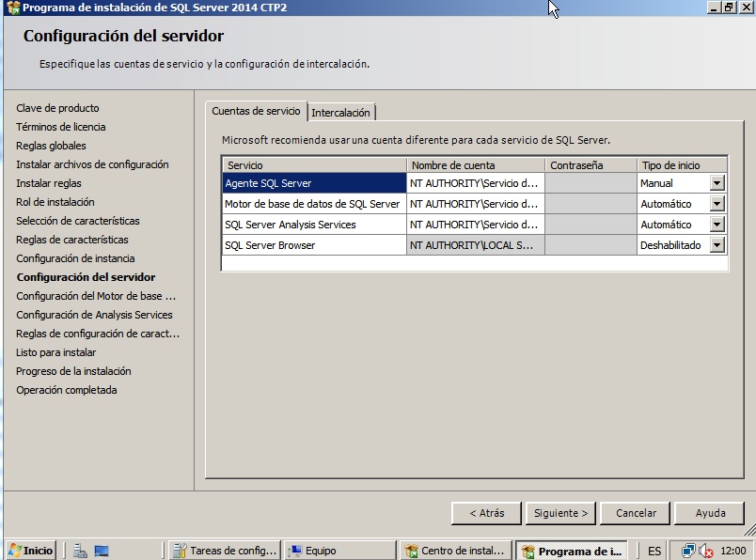Click the Atrás button
756x560 pixels.
(x=484, y=513)
